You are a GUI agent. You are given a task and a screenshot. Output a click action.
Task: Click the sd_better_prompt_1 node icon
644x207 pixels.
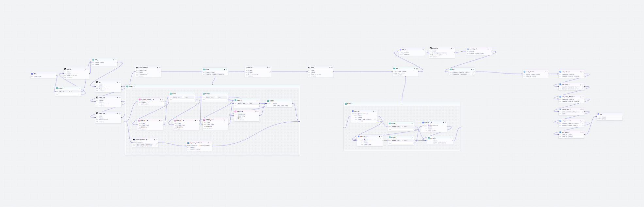coord(140,100)
